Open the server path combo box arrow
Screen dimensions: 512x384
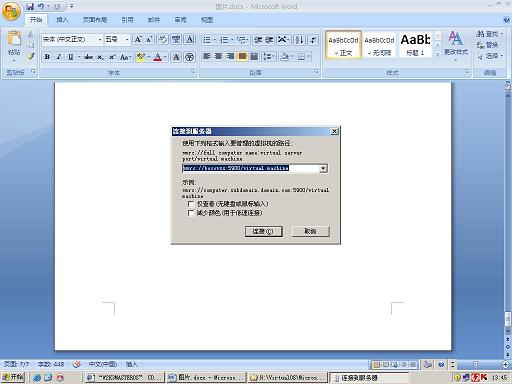click(x=323, y=168)
